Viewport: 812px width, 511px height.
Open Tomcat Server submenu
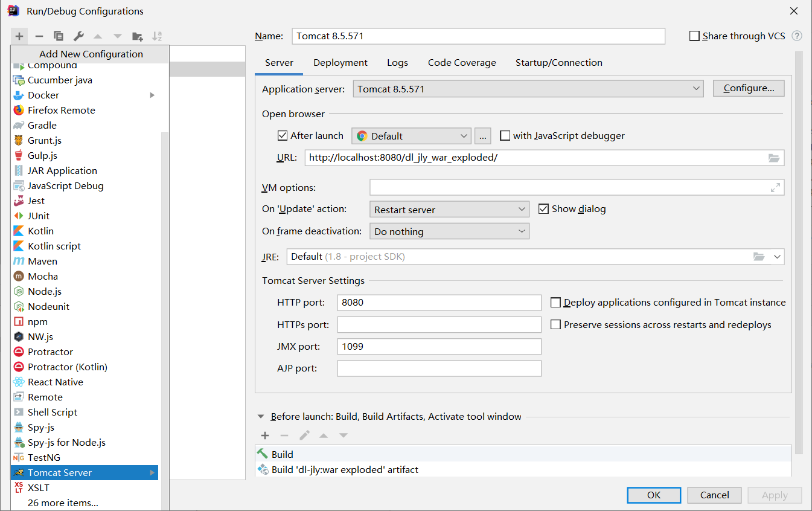(85, 472)
